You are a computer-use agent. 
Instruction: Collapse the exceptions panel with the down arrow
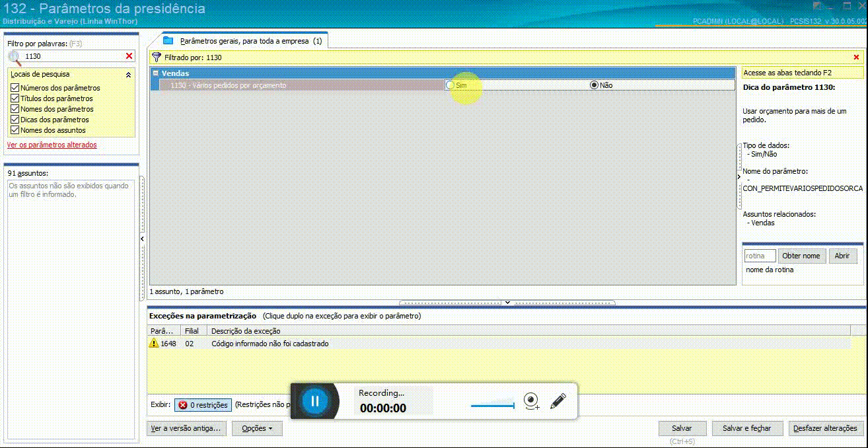[507, 303]
